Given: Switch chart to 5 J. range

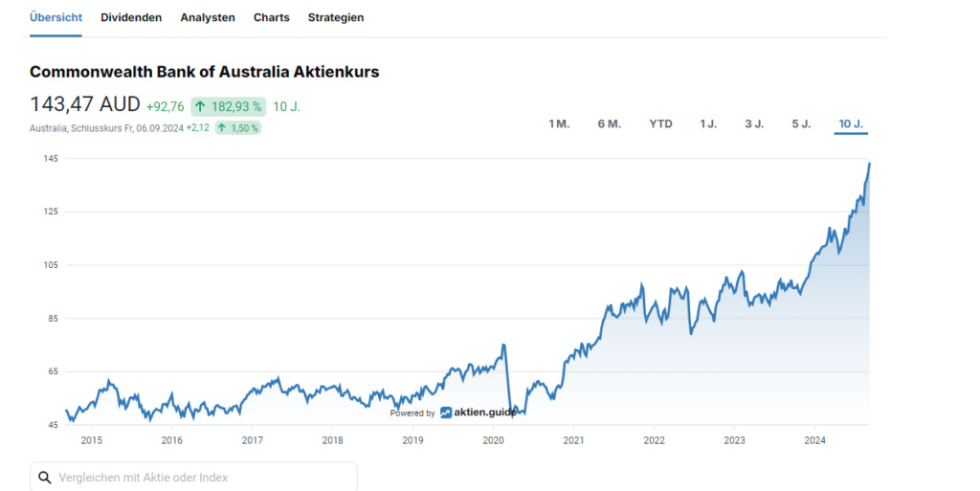Looking at the screenshot, I should tap(801, 123).
